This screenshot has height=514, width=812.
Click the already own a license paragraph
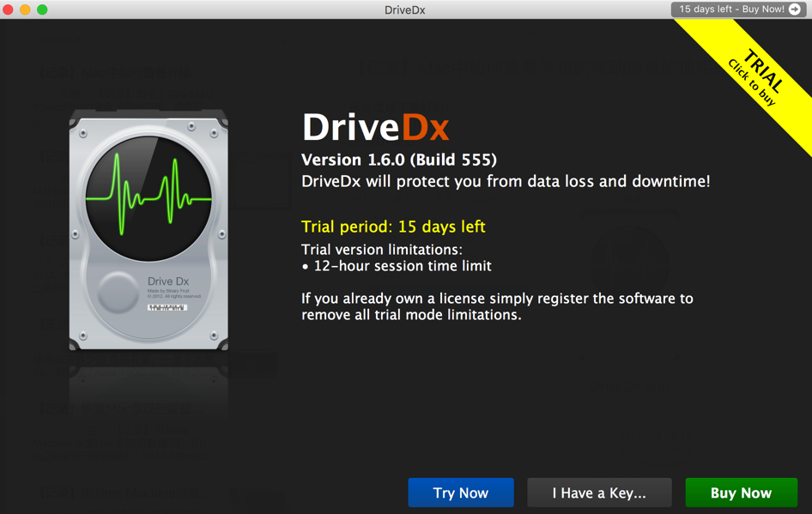(497, 306)
